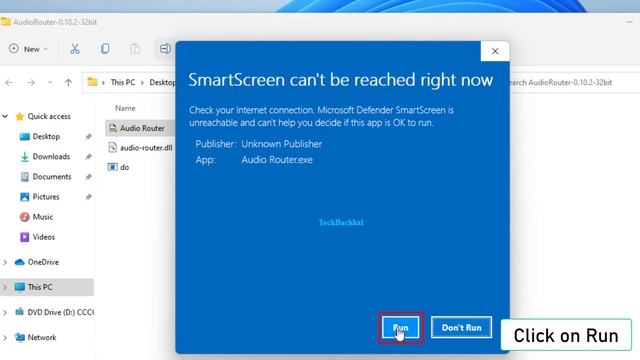Select DVD Drive (D:) in navigation pane

point(60,312)
